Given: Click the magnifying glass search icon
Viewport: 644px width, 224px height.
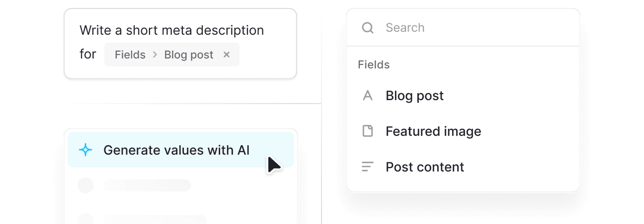Looking at the screenshot, I should 368,28.
